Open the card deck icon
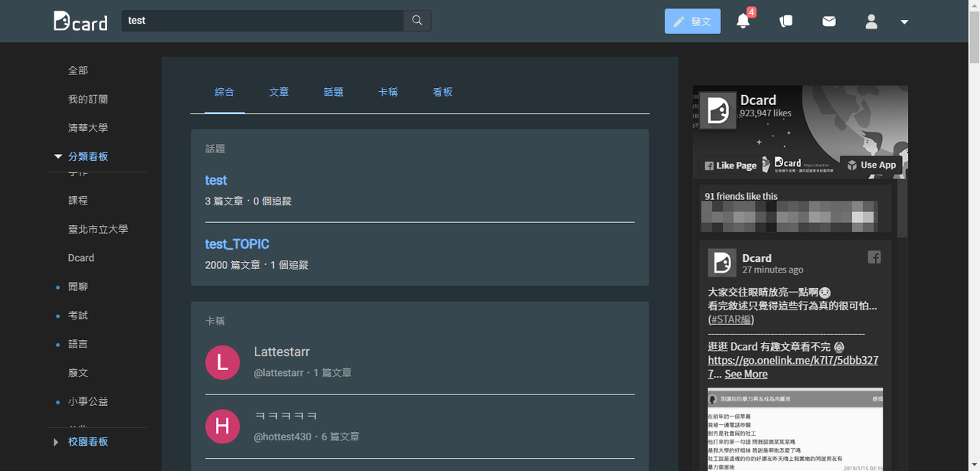This screenshot has height=471, width=980. coord(786,21)
